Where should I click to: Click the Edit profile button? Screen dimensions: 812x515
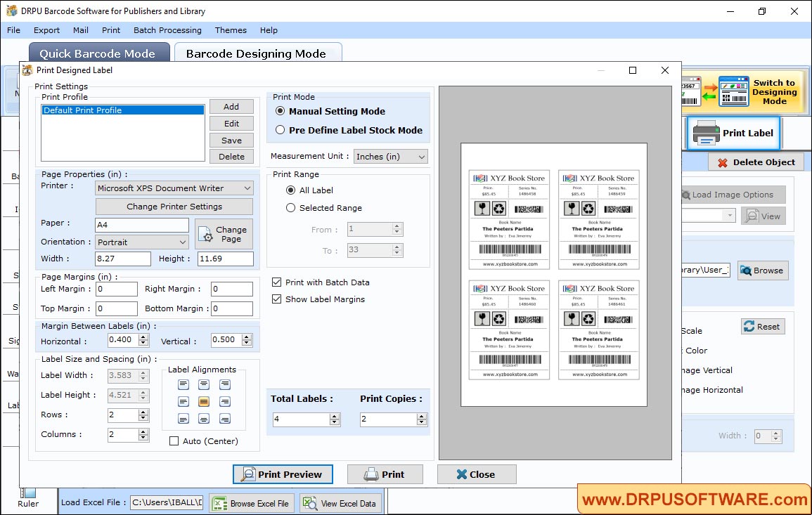[231, 124]
